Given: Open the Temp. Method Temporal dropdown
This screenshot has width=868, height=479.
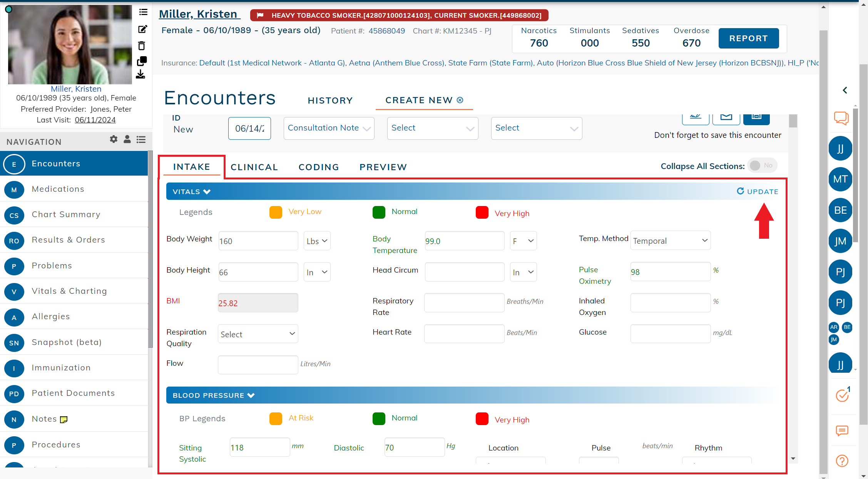Looking at the screenshot, I should click(670, 240).
